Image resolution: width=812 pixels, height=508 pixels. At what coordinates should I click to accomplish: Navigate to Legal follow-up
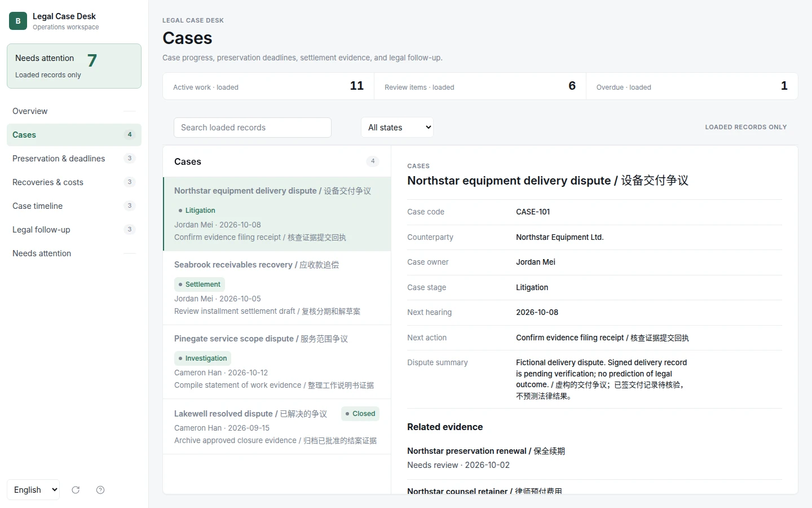[74, 230]
